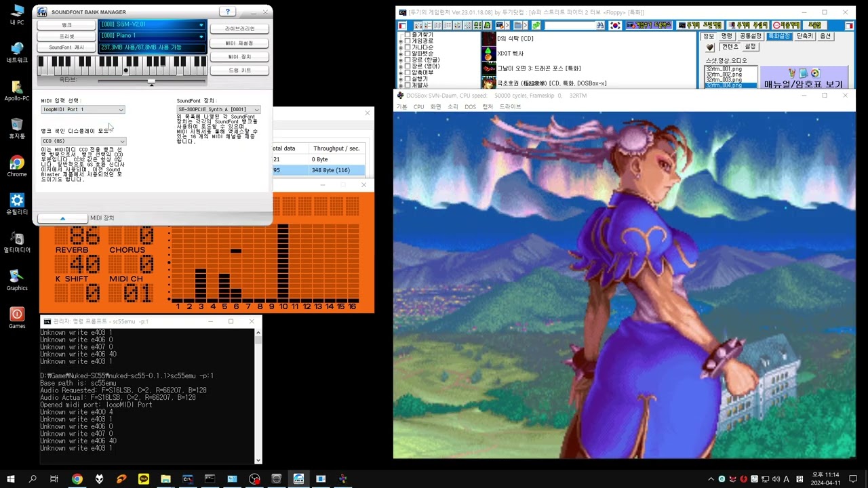
Task: Show hidden system tray icons
Action: 711,479
